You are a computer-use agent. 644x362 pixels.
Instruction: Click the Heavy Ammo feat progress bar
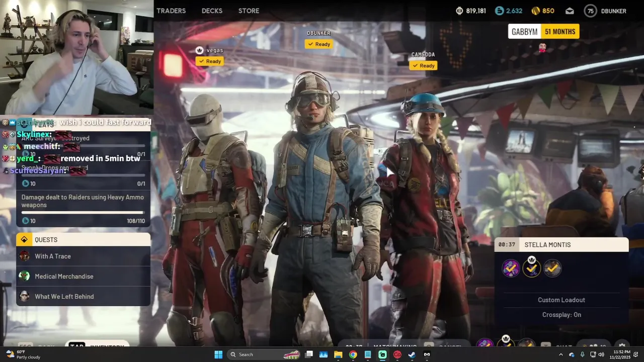tap(83, 213)
